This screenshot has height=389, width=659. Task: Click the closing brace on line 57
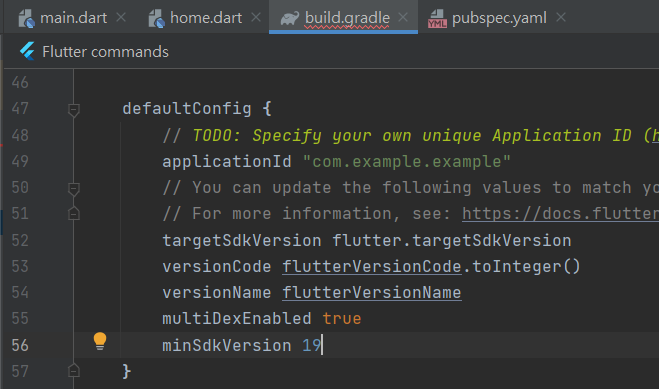(x=127, y=371)
